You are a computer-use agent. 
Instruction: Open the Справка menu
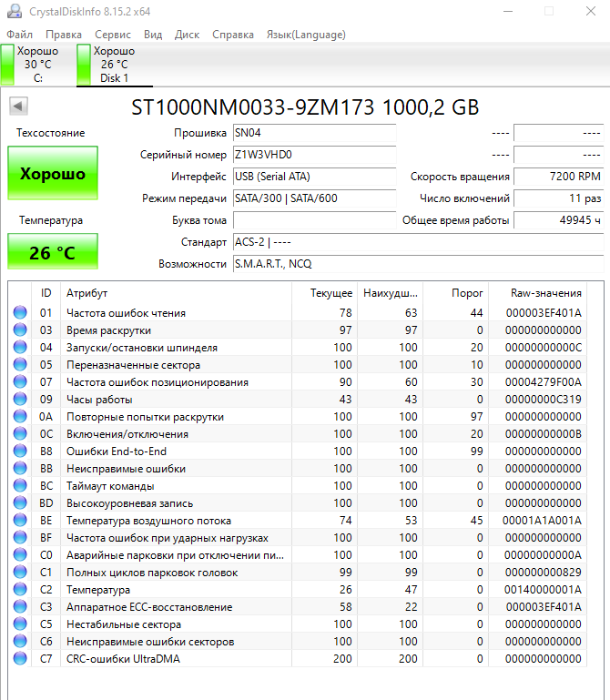tap(233, 35)
